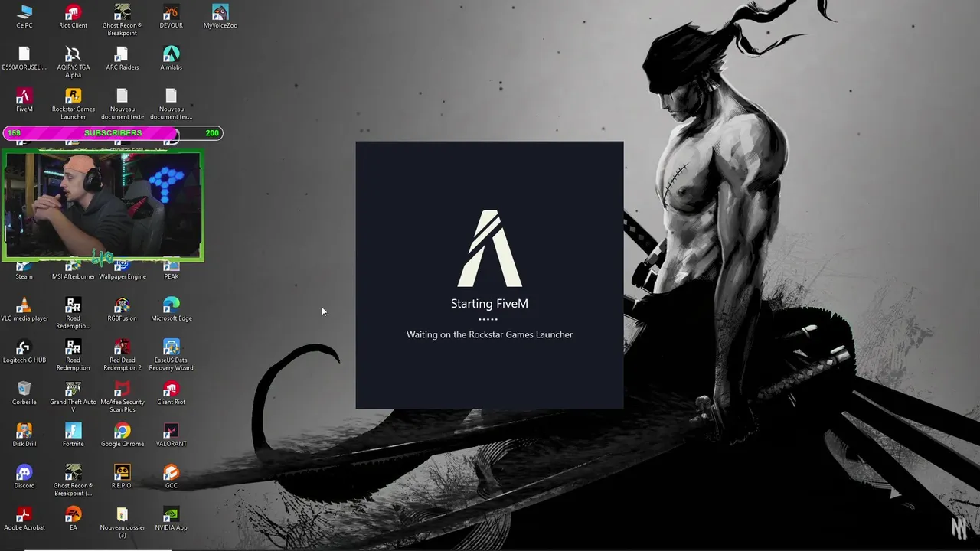This screenshot has width=980, height=551.
Task: Select the Ce PC desktop icon
Action: click(x=24, y=17)
